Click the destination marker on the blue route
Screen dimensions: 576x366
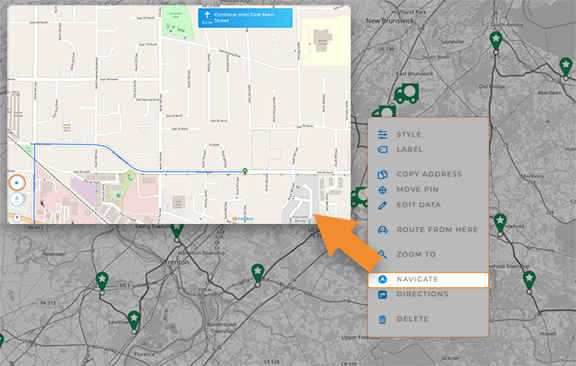245,171
